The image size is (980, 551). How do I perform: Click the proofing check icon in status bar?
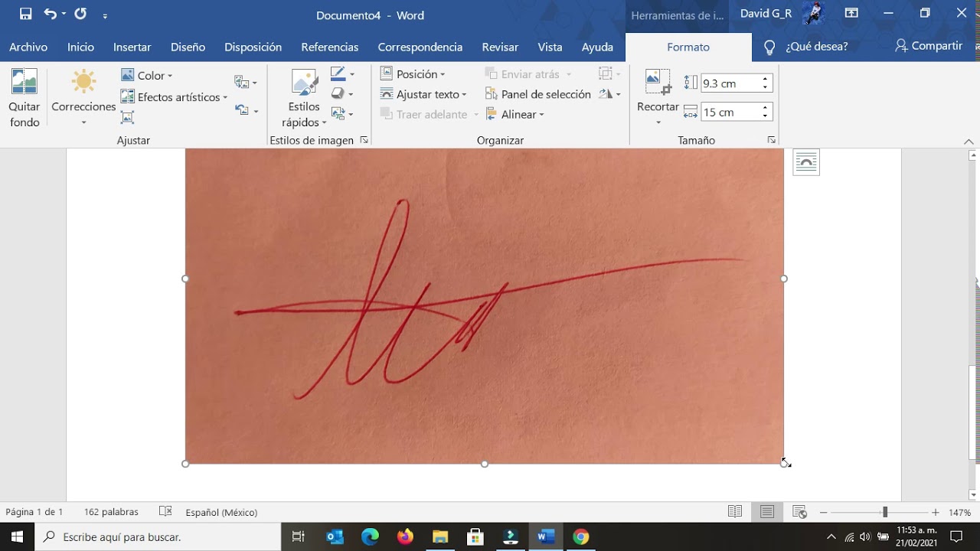pos(165,511)
